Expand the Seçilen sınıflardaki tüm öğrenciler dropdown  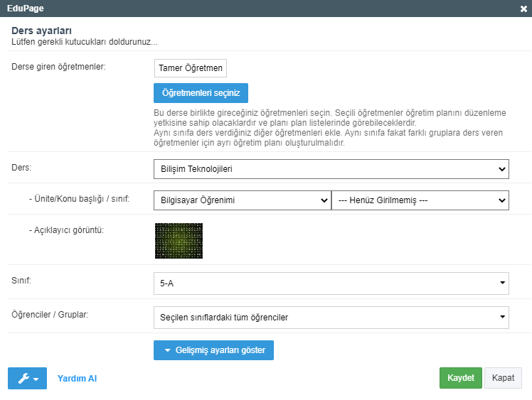(x=331, y=317)
